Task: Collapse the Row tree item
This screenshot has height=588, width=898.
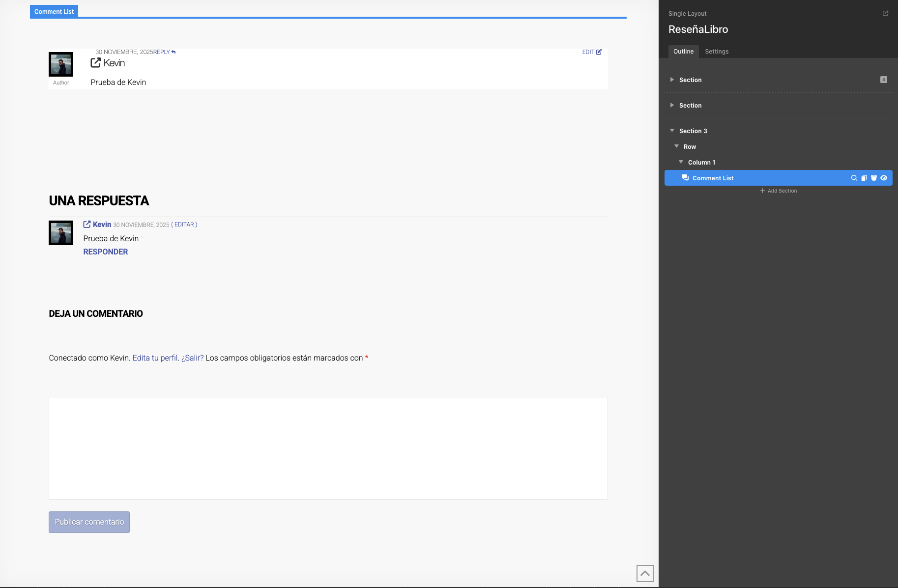Action: point(676,146)
